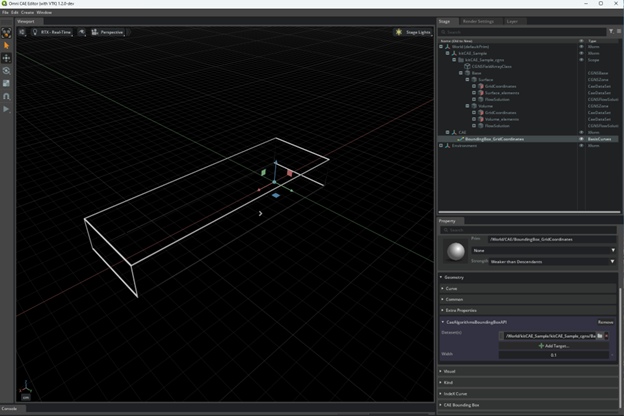Click the Stage search field
Viewport: 624px width, 416px height.
tap(523, 32)
